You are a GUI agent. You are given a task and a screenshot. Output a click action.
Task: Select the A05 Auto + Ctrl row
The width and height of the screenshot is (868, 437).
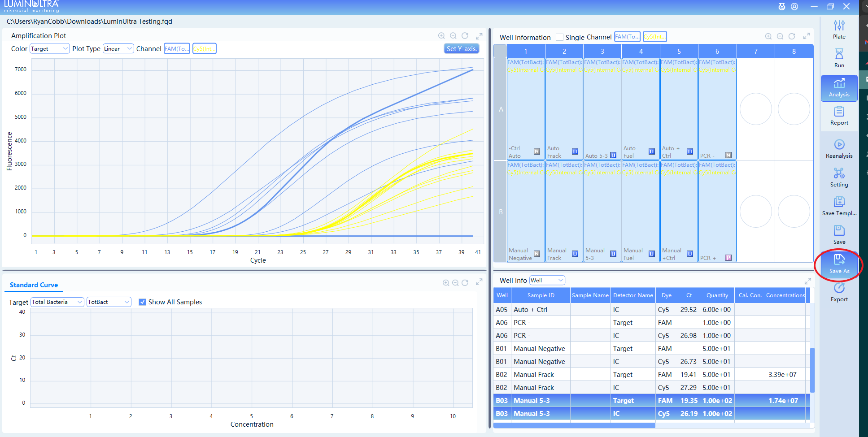point(651,310)
